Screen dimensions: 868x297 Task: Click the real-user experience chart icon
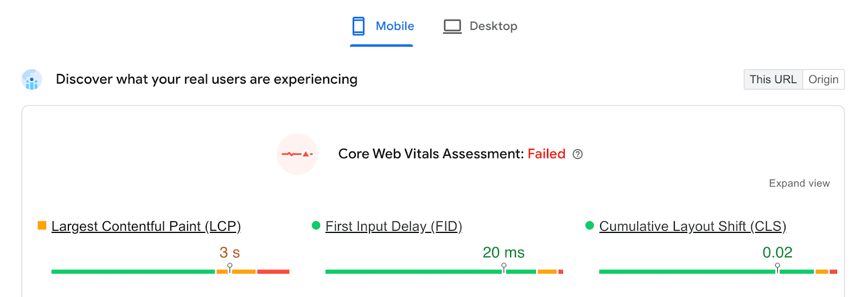click(32, 80)
